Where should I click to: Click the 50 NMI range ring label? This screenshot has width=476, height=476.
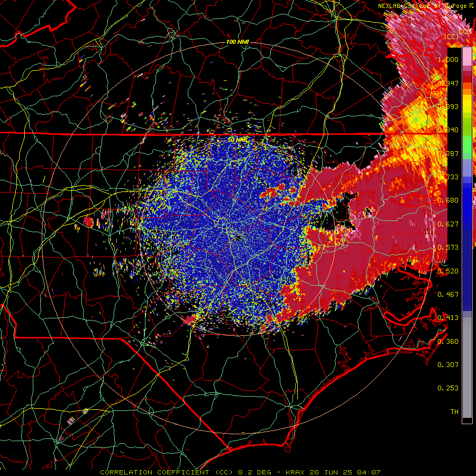(x=237, y=140)
